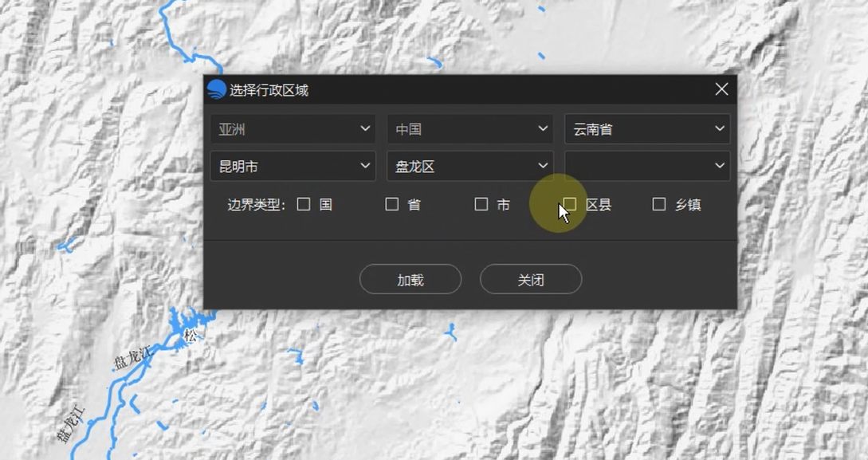This screenshot has width=868, height=460.
Task: Enable the 乡镇 boundary type checkbox
Action: (658, 204)
